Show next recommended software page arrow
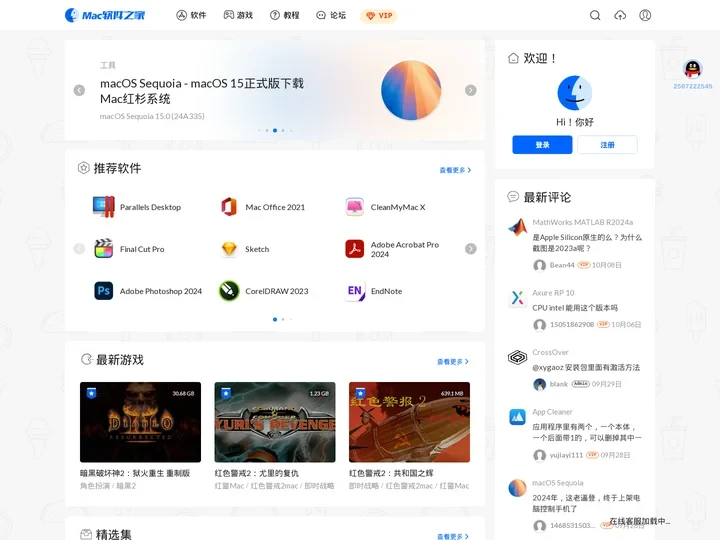The width and height of the screenshot is (720, 540). [x=471, y=248]
